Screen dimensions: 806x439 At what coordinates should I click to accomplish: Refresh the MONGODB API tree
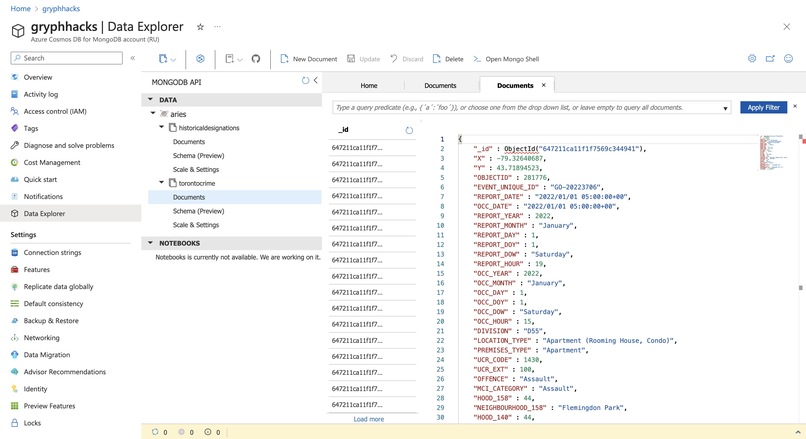(305, 80)
